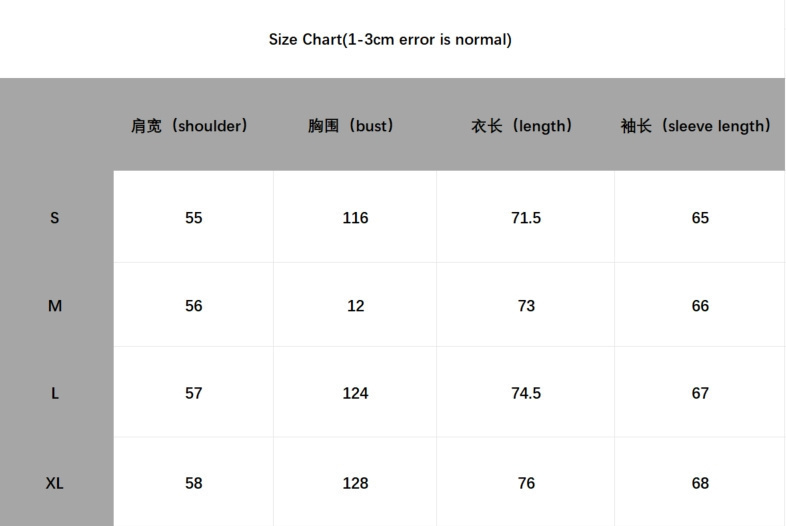
Task: Select the M size row label
Action: click(55, 305)
